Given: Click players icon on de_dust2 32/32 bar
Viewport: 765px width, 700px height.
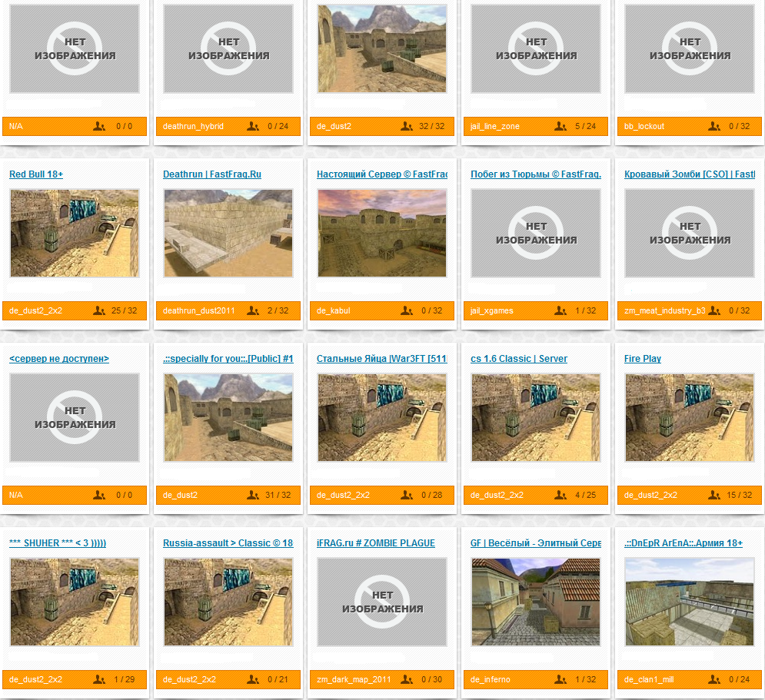Looking at the screenshot, I should [x=407, y=127].
